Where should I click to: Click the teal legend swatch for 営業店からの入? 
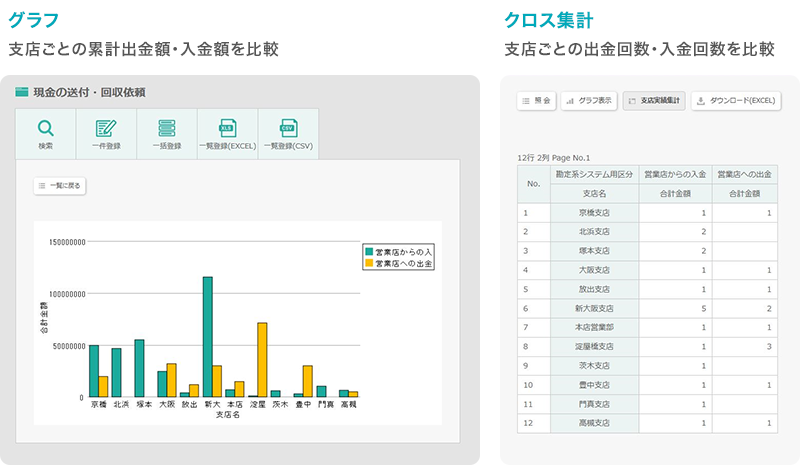(369, 251)
